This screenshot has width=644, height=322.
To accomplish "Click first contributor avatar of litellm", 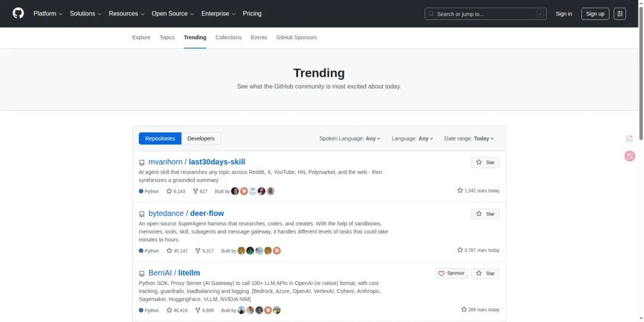I will 241,310.
